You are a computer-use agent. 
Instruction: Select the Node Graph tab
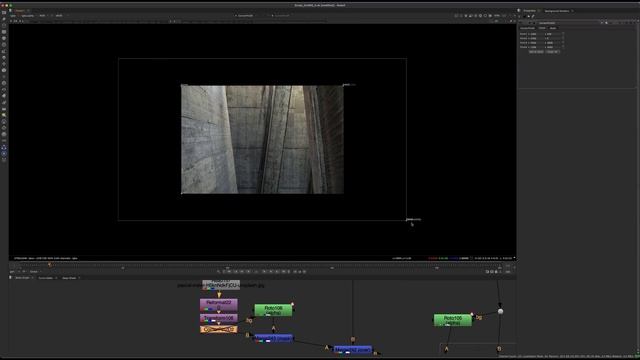22,278
